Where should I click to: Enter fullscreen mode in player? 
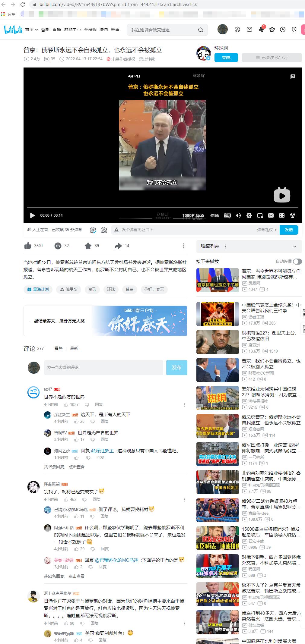point(281,215)
